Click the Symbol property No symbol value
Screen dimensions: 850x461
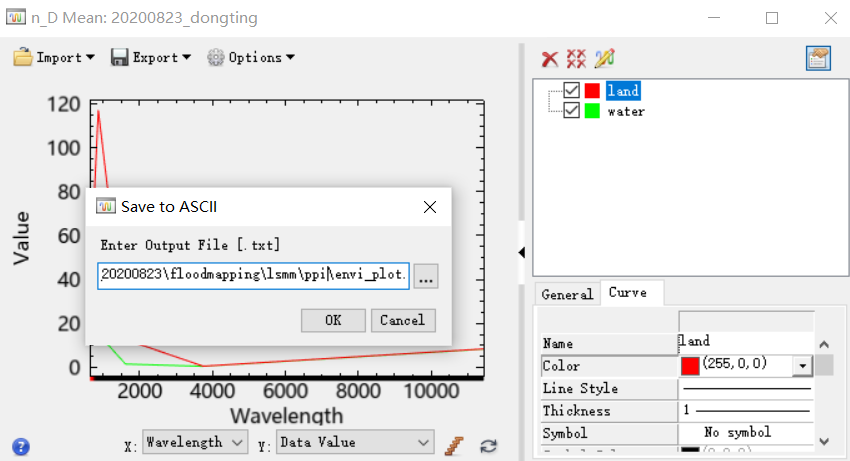(746, 433)
